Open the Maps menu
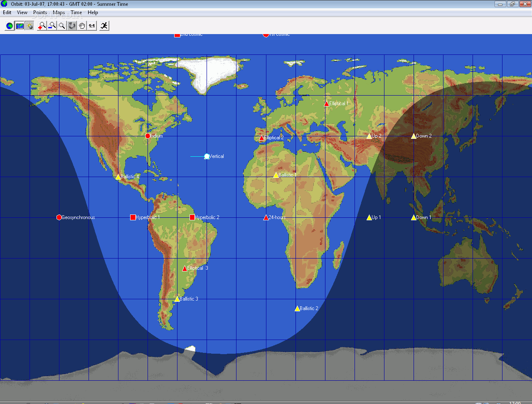532x404 pixels. (59, 12)
